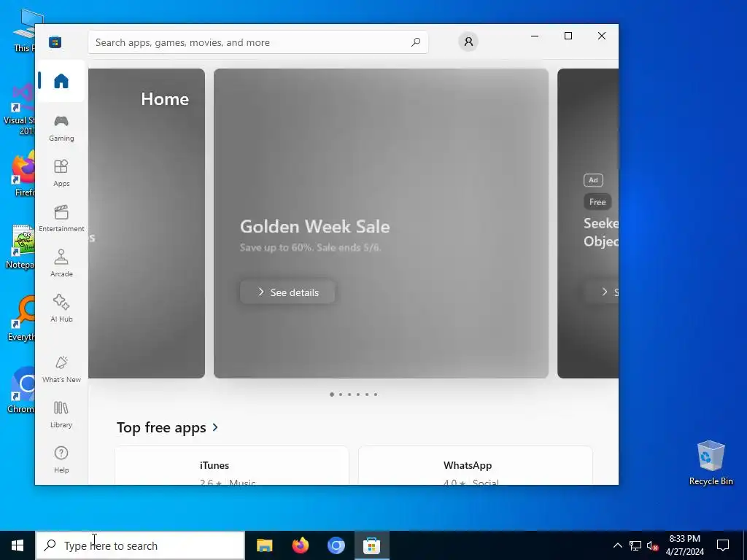Show What's New in the Store
The image size is (747, 560).
[x=61, y=369]
